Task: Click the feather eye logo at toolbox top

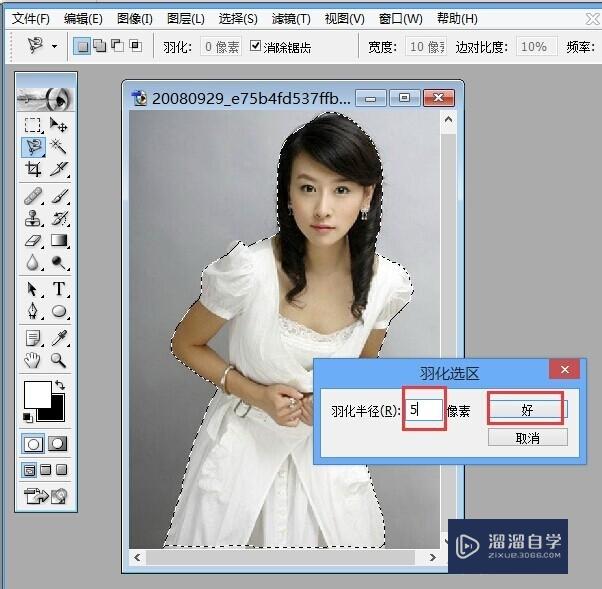Action: [x=45, y=99]
